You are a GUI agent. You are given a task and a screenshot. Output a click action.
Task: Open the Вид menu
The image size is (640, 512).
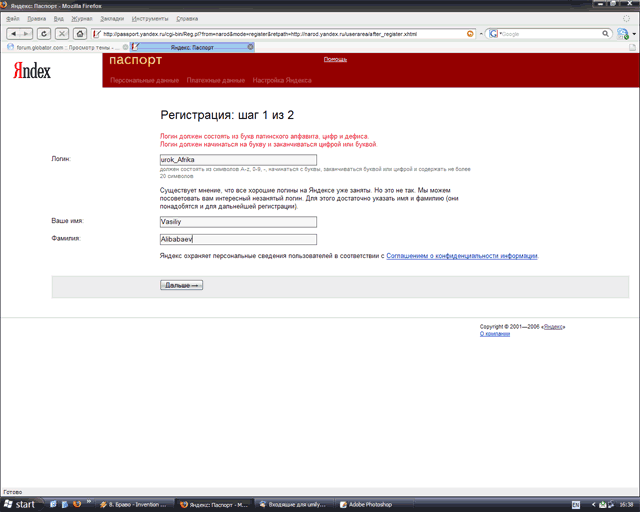click(59, 19)
